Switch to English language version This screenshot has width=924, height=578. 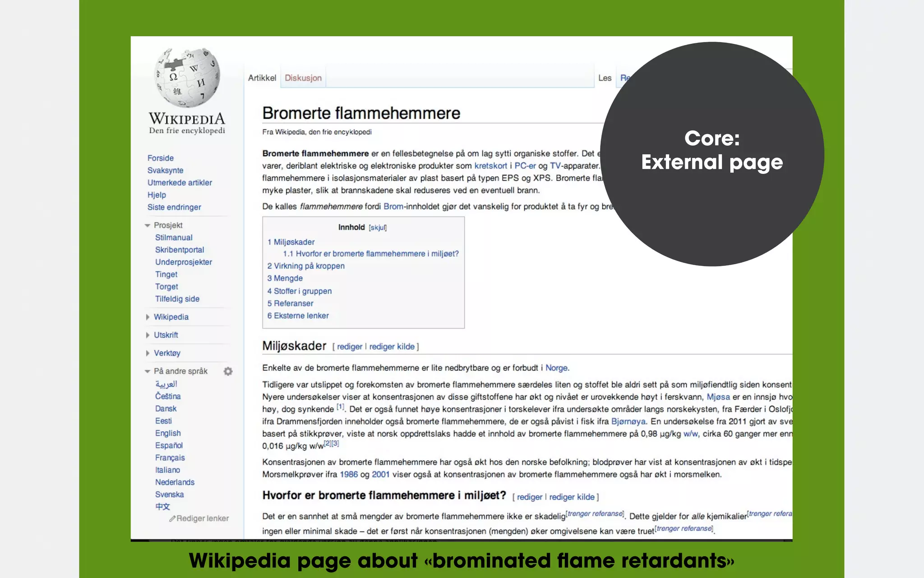coord(168,433)
